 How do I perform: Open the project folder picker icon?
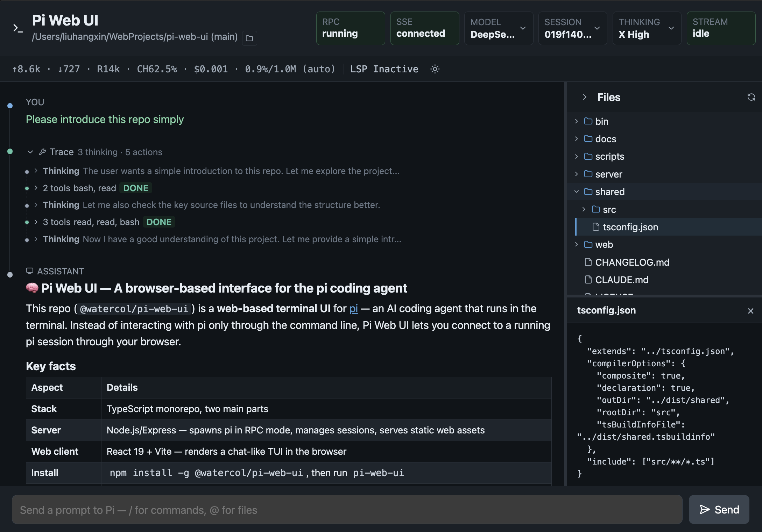click(249, 38)
